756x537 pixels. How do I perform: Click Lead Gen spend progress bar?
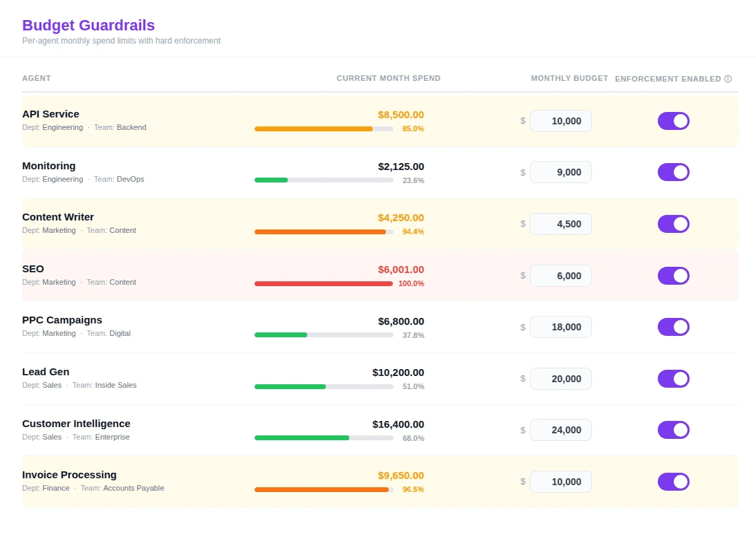pyautogui.click(x=324, y=387)
